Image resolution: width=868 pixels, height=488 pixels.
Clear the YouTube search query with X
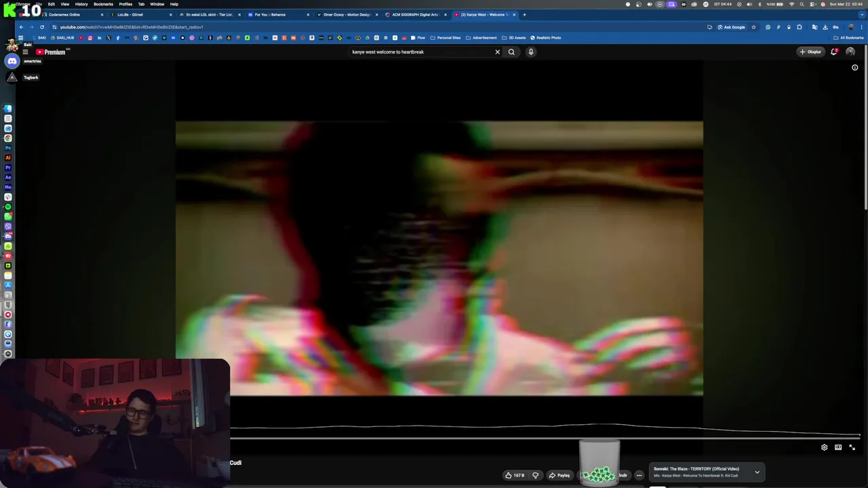497,52
